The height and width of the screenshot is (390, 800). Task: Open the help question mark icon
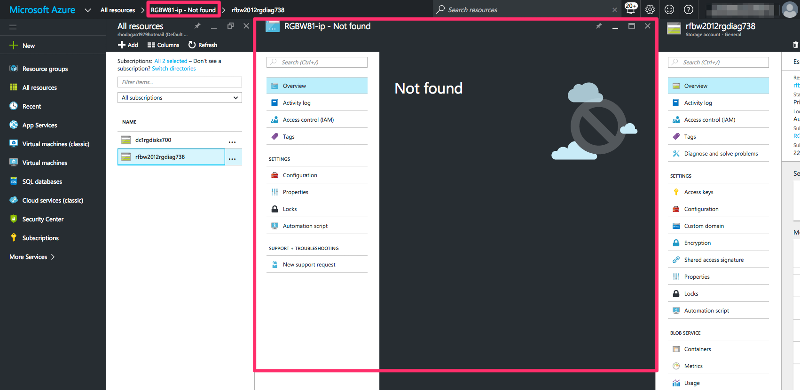(x=688, y=9)
